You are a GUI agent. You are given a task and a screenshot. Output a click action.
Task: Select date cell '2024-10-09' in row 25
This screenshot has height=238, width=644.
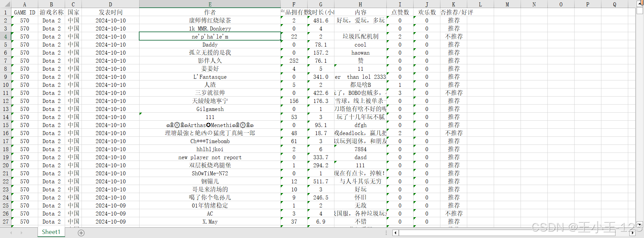[x=110, y=205]
